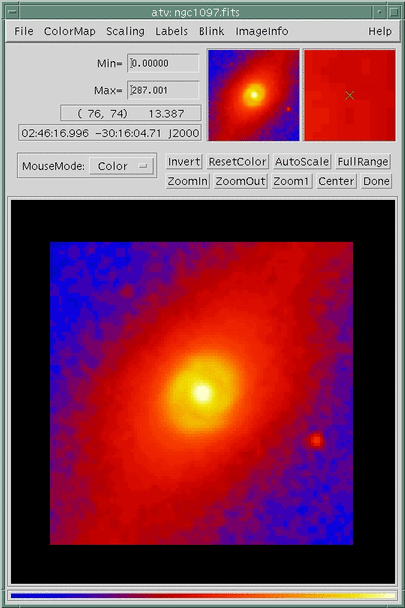Click the FullRange button
Screen dimensions: 405x608
363,162
